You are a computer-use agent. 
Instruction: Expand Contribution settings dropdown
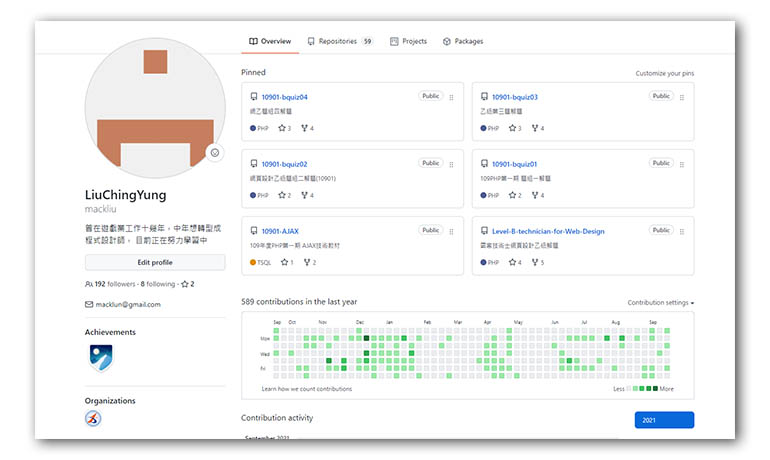click(660, 302)
